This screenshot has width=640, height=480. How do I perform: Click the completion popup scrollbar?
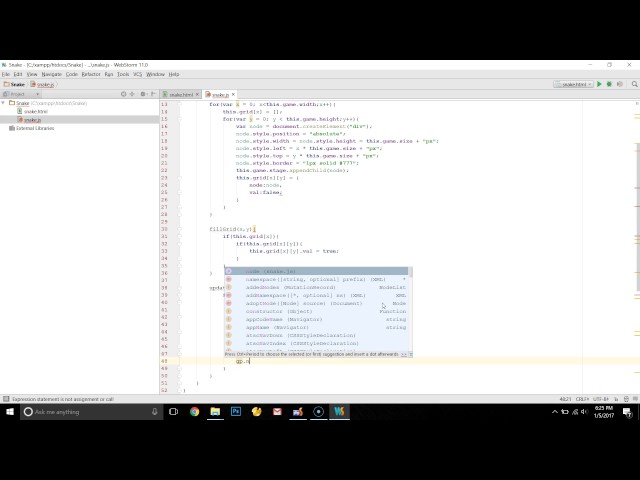tap(410, 272)
